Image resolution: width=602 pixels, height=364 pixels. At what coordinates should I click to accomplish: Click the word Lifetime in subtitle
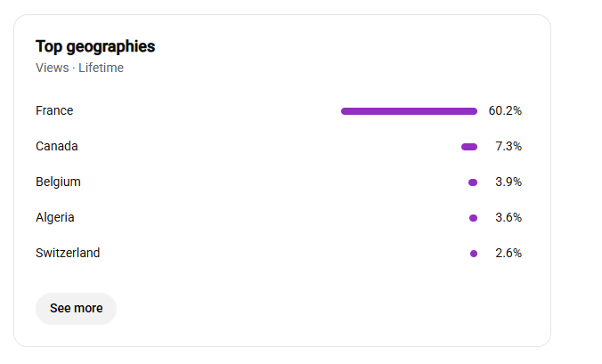click(x=101, y=68)
